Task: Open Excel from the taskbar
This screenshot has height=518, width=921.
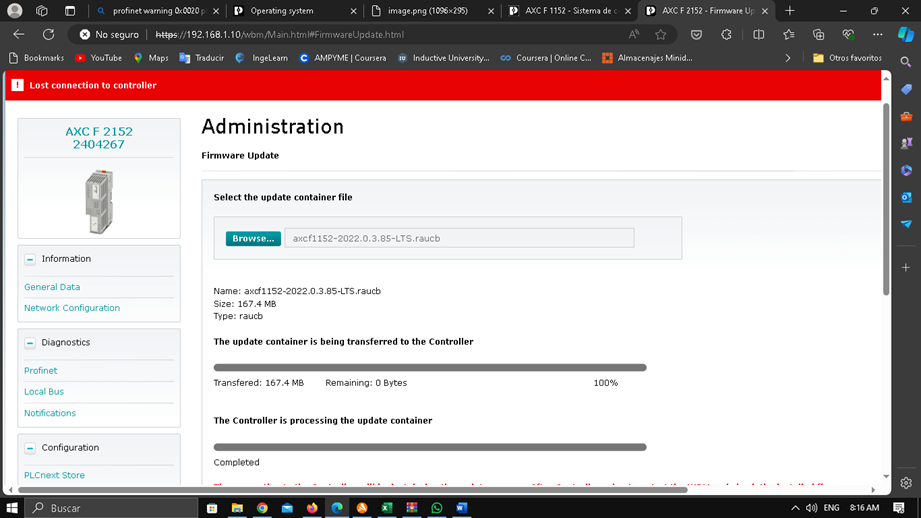Action: point(386,507)
